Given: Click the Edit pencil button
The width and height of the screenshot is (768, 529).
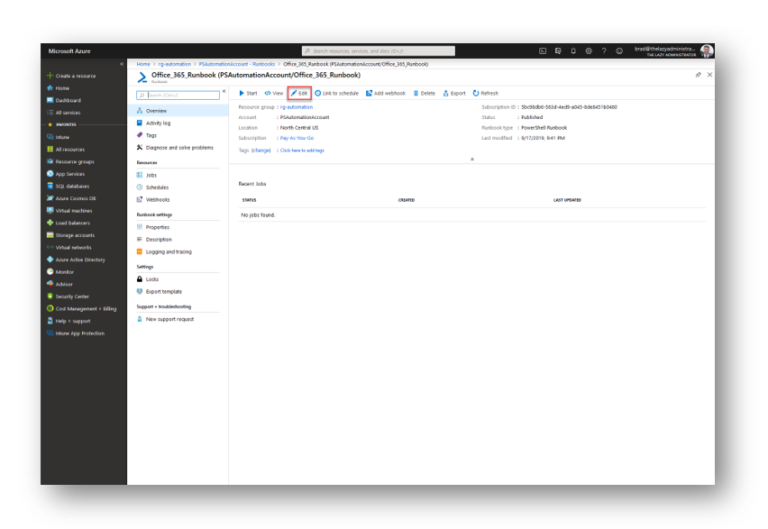Looking at the screenshot, I should click(299, 93).
